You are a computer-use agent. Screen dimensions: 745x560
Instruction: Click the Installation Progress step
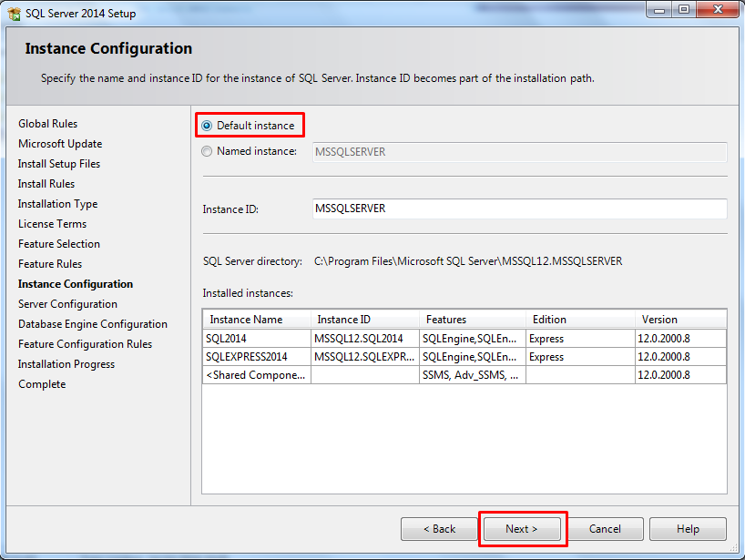tap(66, 364)
